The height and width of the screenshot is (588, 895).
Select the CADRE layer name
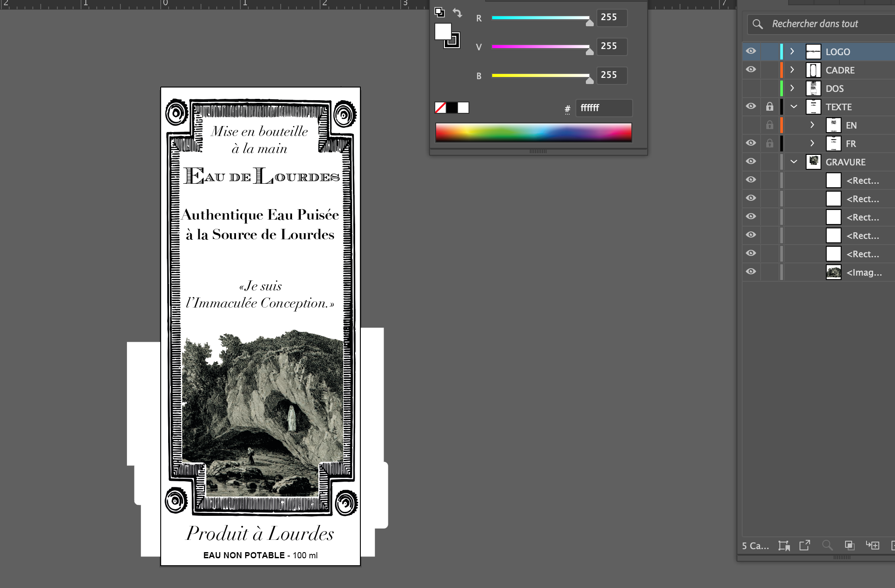[840, 70]
